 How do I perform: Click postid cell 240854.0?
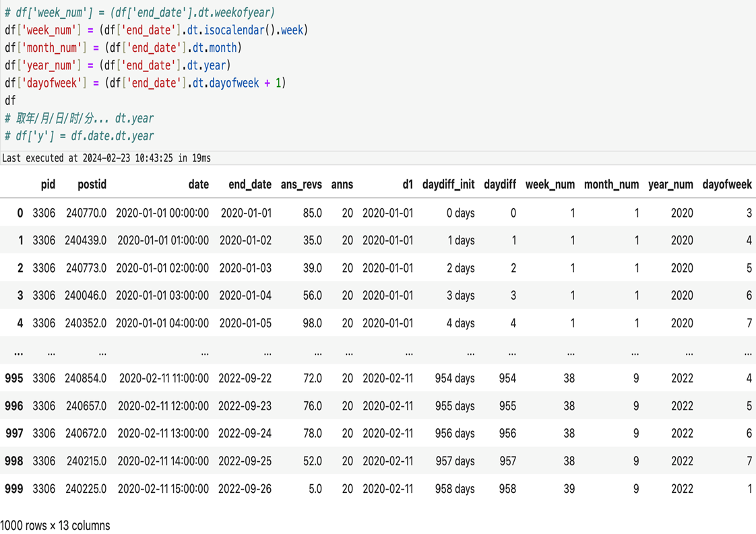point(86,378)
